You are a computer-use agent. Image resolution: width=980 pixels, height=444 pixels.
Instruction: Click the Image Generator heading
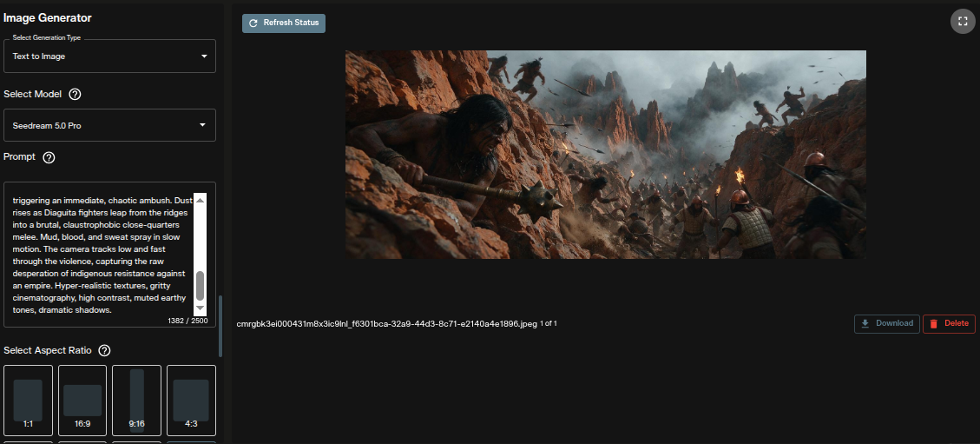[48, 18]
